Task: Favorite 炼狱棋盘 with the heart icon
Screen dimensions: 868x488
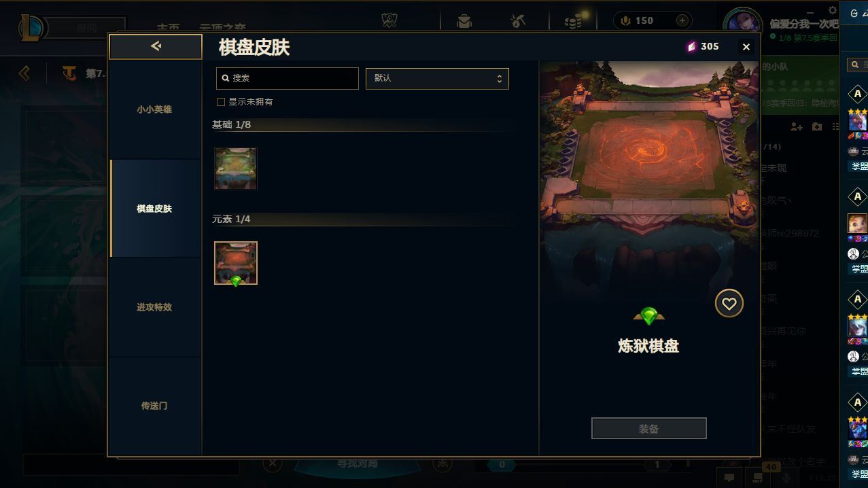Action: tap(729, 304)
